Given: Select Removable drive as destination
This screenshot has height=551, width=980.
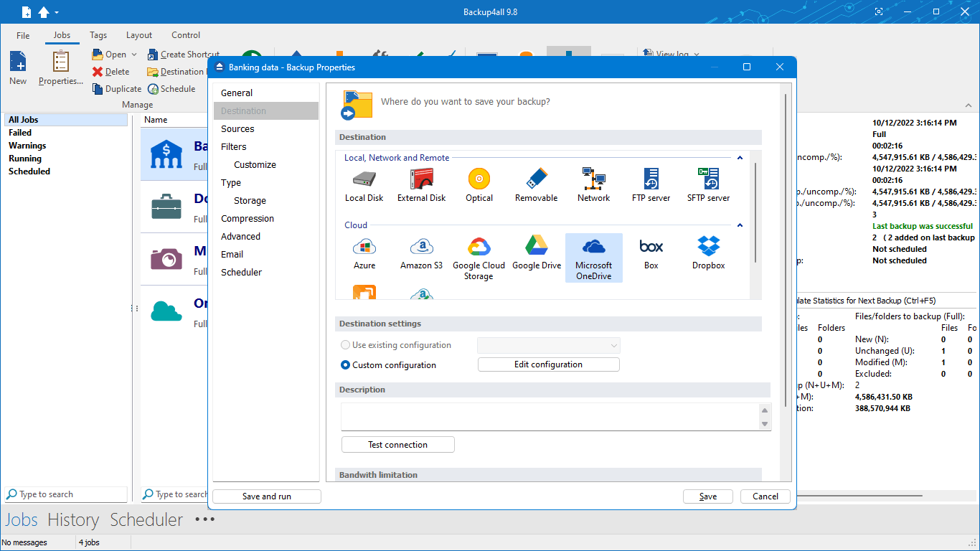Looking at the screenshot, I should pyautogui.click(x=537, y=185).
